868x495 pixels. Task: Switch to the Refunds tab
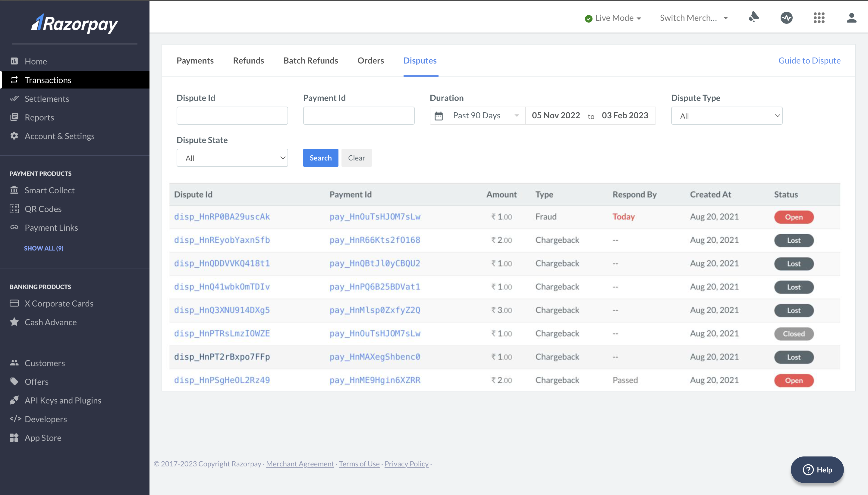click(248, 60)
